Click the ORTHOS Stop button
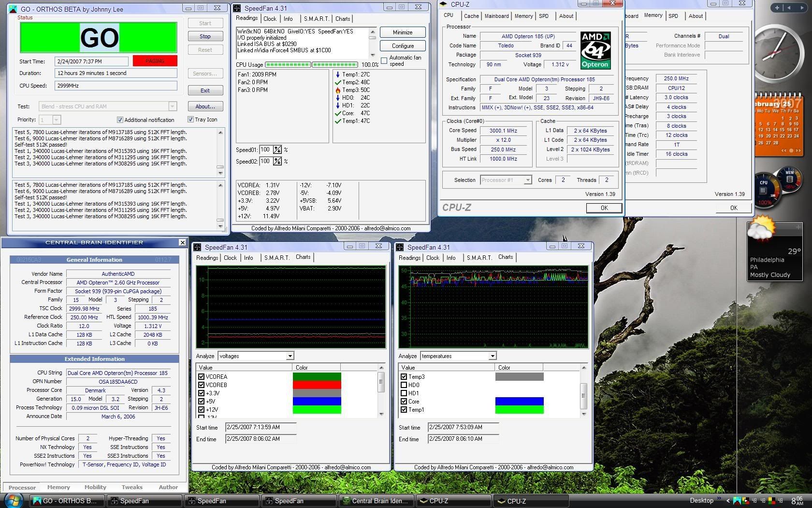812x508 pixels. click(205, 36)
